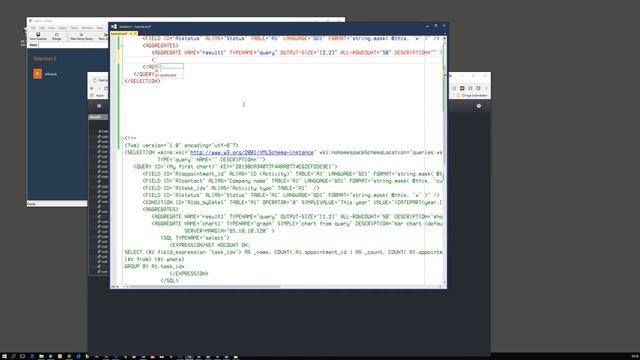Click the Apper bookmarks shortcut in the browser

tap(98, 96)
